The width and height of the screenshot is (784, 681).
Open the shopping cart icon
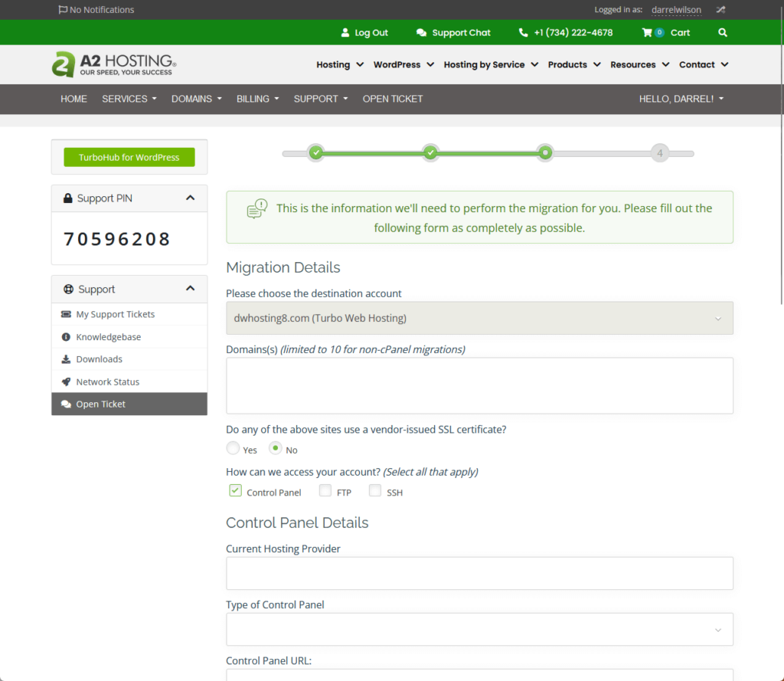pos(646,32)
